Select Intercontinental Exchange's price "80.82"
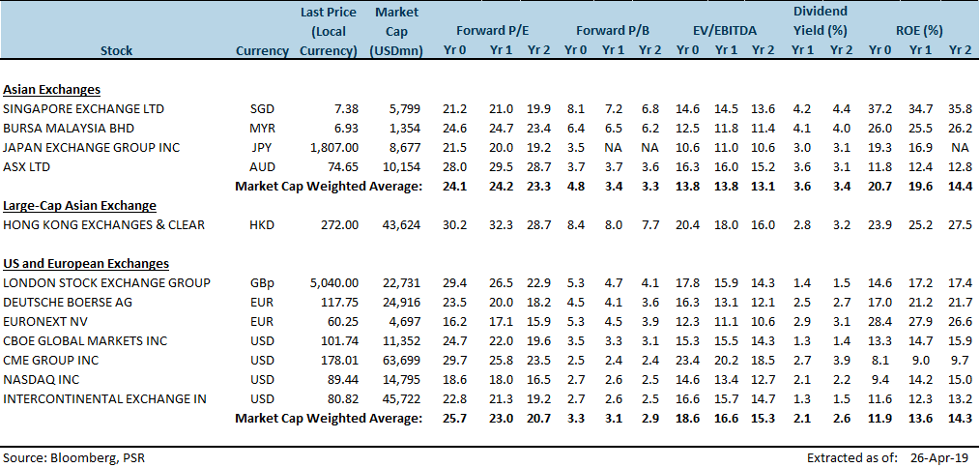Screen dimensions: 980x468 (x=344, y=399)
